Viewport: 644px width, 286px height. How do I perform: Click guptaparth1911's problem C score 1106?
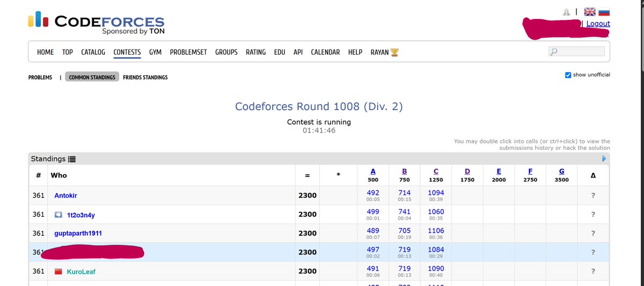point(436,230)
